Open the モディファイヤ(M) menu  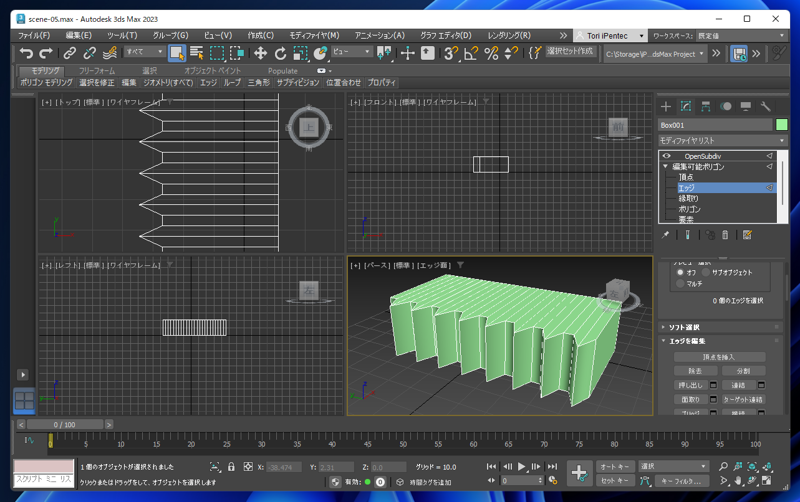(x=314, y=35)
